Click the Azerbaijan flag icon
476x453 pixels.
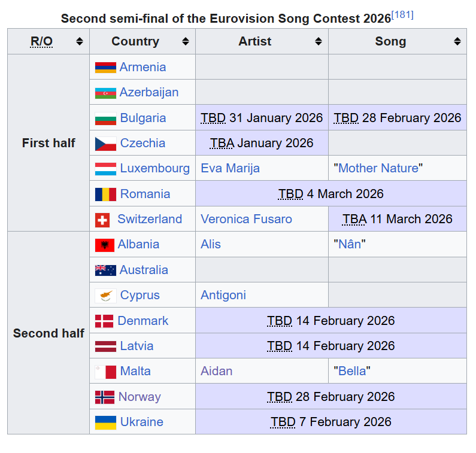(x=105, y=93)
